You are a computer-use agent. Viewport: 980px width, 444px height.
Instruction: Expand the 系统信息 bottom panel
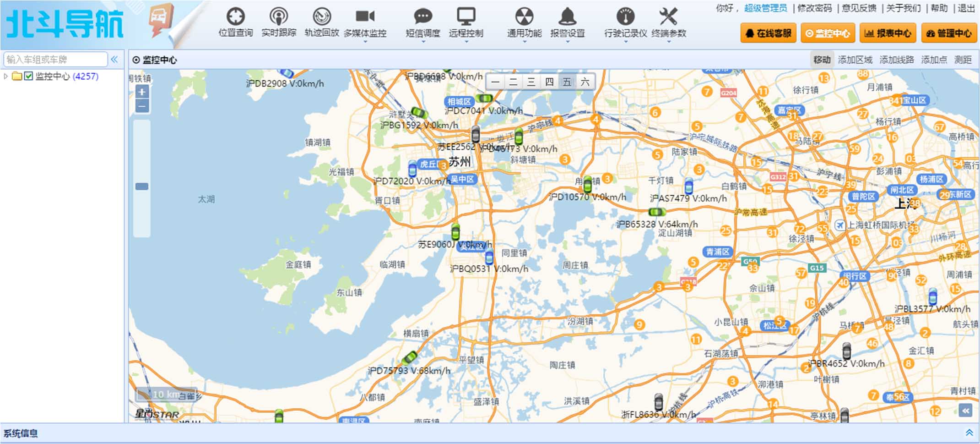pos(969,433)
